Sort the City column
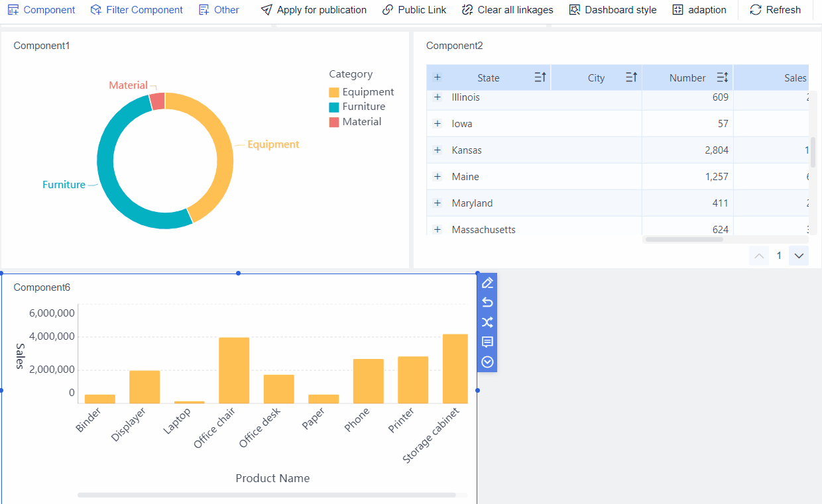 [631, 77]
